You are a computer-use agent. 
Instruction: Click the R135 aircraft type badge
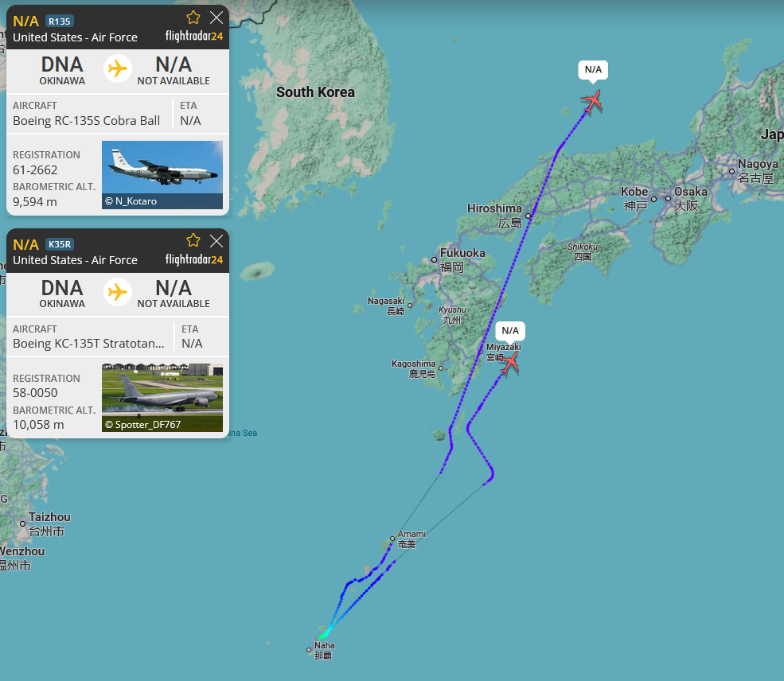(60, 21)
